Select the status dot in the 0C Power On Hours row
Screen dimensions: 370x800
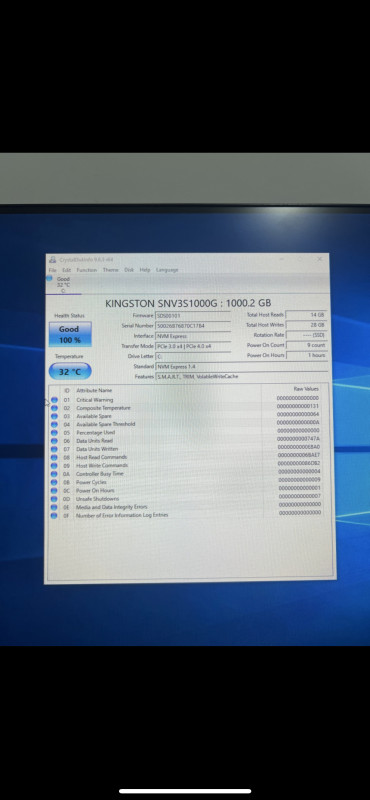pos(54,491)
